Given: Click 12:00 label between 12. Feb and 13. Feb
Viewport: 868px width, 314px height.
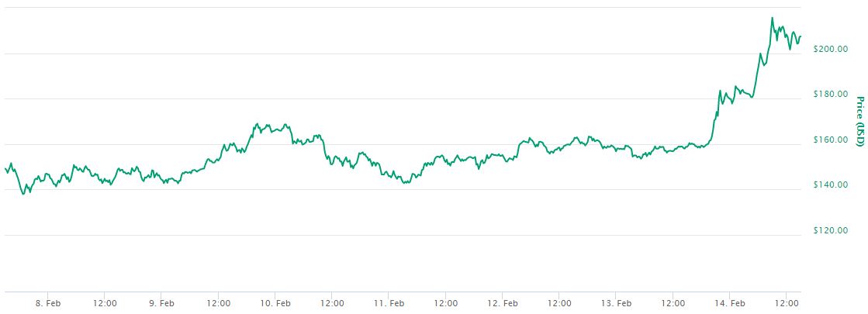Looking at the screenshot, I should [x=559, y=302].
